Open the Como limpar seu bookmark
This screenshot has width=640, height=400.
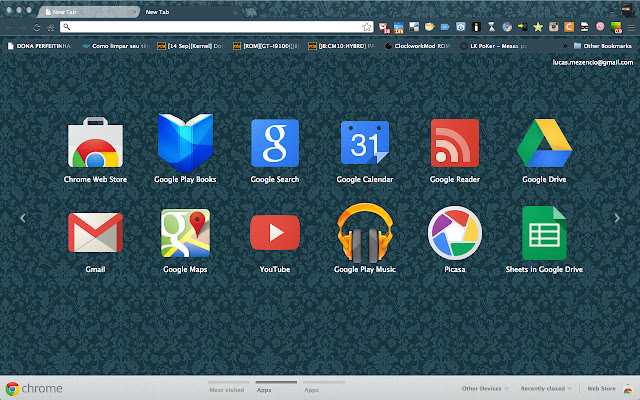[x=115, y=46]
